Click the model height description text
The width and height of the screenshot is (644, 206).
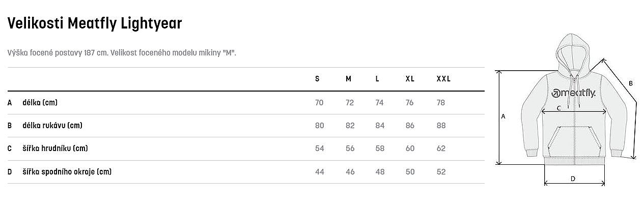click(x=122, y=52)
